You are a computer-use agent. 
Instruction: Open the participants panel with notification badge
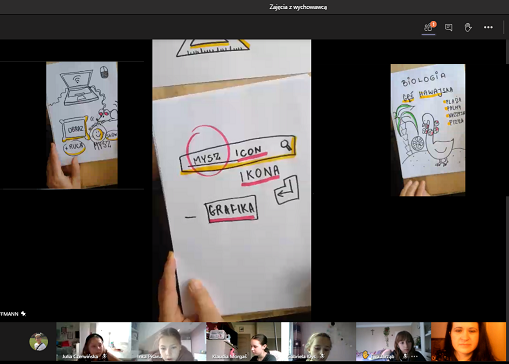pyautogui.click(x=429, y=27)
